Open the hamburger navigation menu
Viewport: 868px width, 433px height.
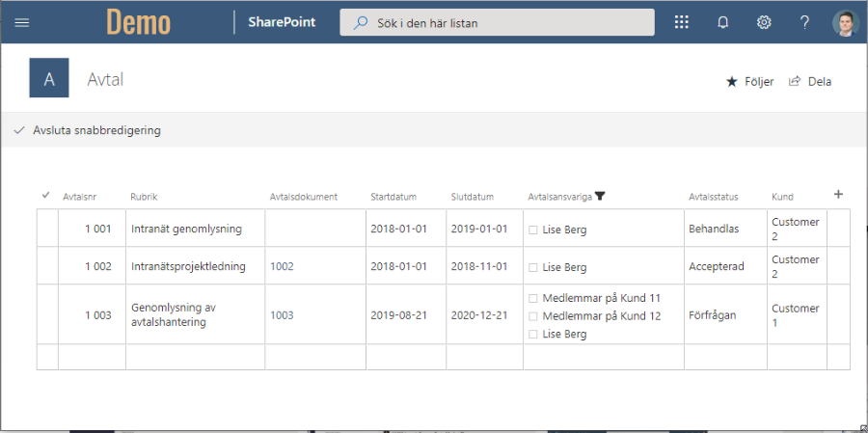(22, 22)
